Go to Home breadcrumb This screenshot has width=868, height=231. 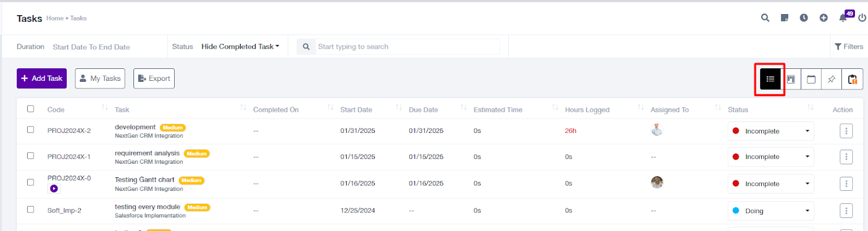pyautogui.click(x=55, y=18)
